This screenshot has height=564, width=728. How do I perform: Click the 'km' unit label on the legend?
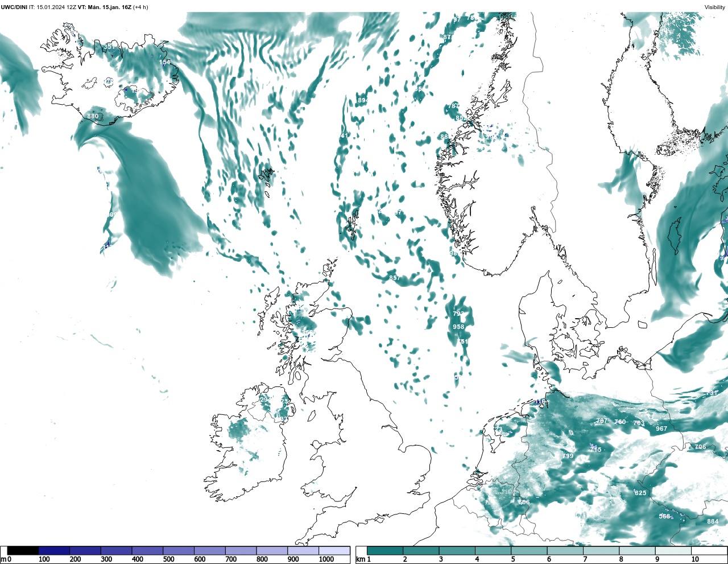coord(360,559)
